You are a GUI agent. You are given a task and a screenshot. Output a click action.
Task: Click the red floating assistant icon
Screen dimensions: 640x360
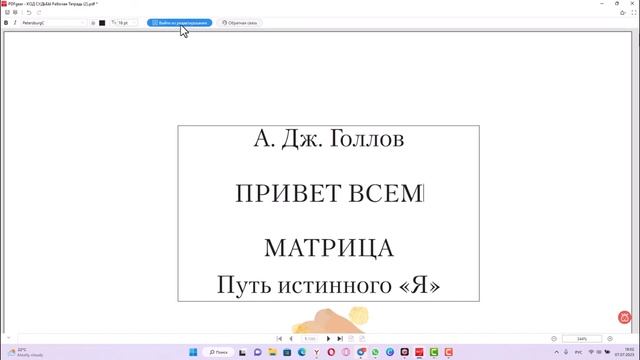click(624, 317)
